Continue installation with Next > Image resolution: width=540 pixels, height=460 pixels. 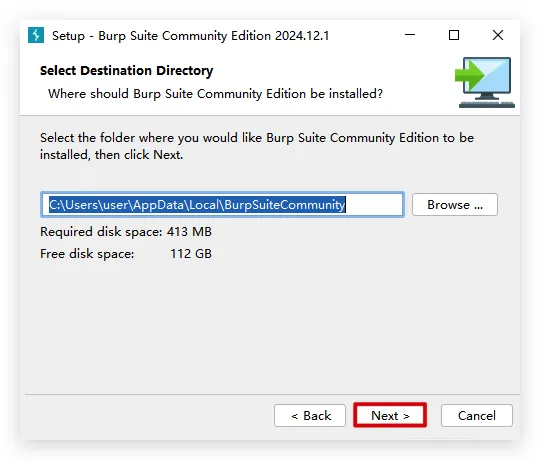tap(390, 415)
